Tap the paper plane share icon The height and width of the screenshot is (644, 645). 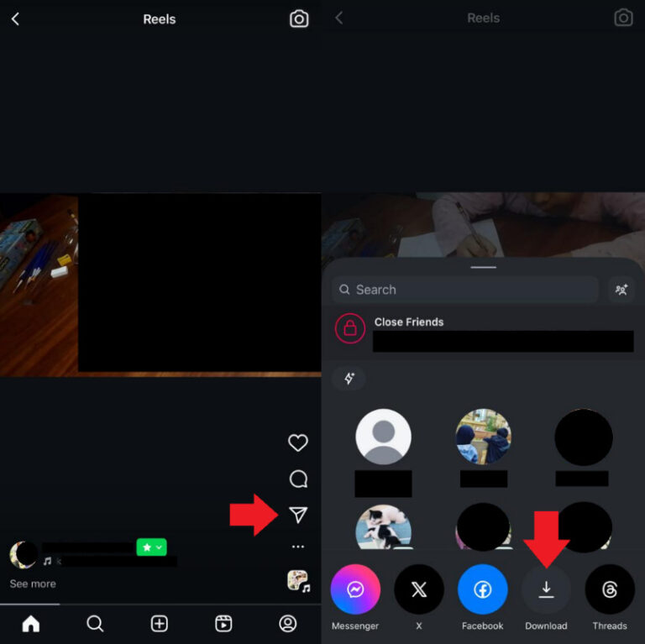pyautogui.click(x=298, y=515)
